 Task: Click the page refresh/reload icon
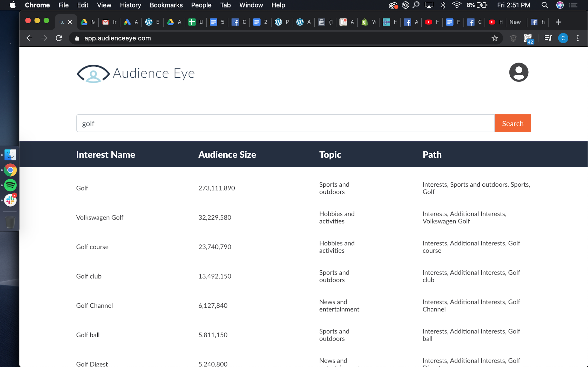59,38
